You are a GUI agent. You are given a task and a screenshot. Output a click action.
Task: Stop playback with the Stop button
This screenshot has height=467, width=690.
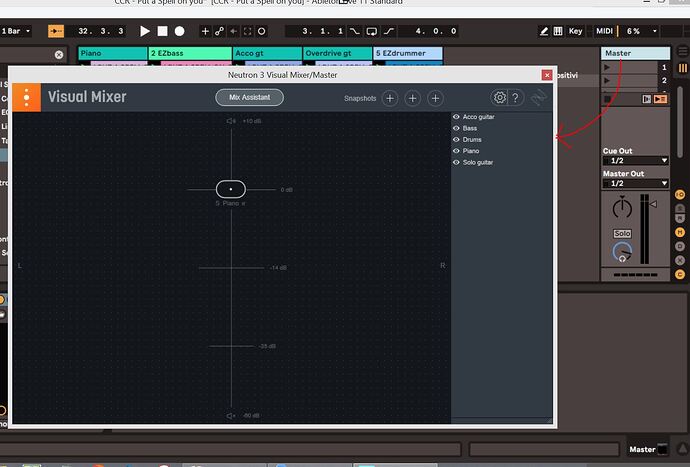(162, 31)
